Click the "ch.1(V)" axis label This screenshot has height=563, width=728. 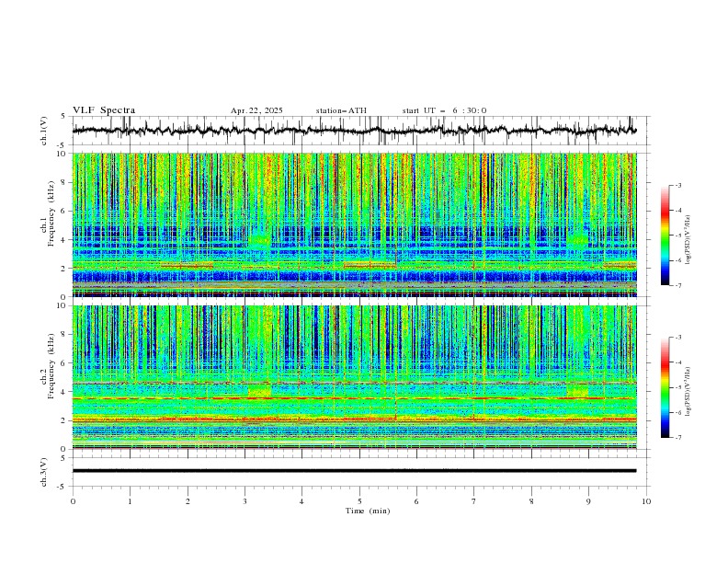click(44, 131)
